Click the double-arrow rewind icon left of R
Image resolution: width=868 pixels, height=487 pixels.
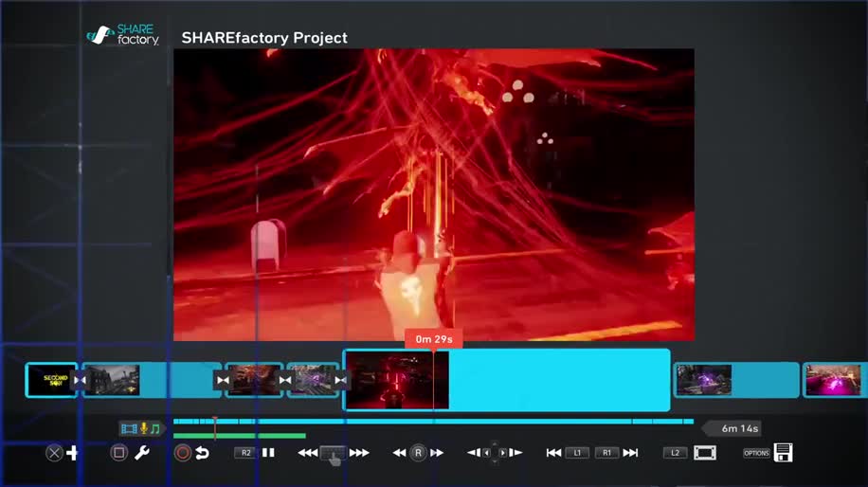tap(399, 453)
